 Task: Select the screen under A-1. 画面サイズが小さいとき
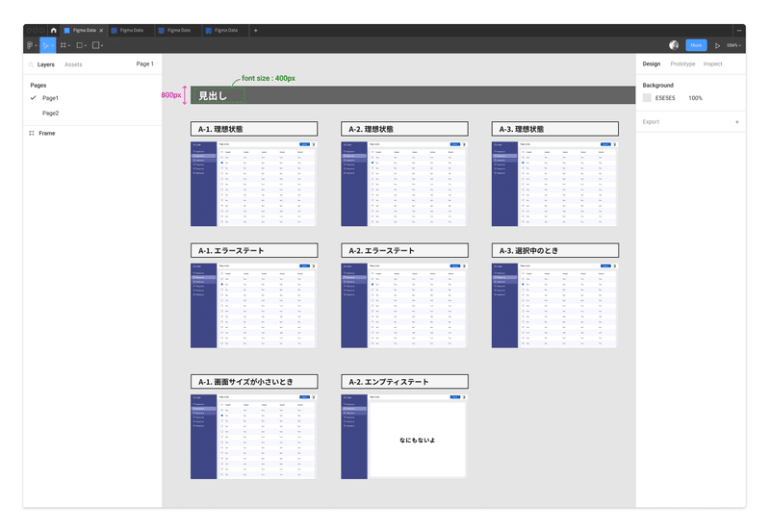click(x=253, y=437)
